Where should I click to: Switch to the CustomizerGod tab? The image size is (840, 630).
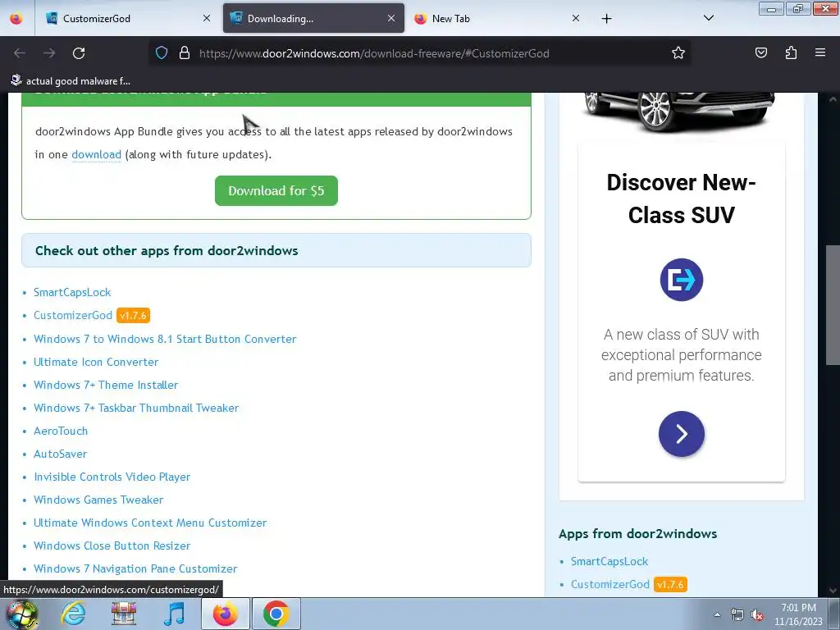(129, 18)
